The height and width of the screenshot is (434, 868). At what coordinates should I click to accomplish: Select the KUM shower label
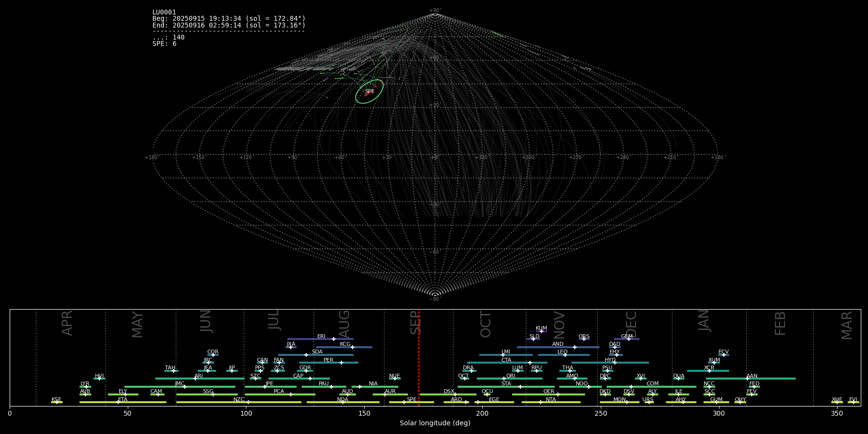point(542,328)
